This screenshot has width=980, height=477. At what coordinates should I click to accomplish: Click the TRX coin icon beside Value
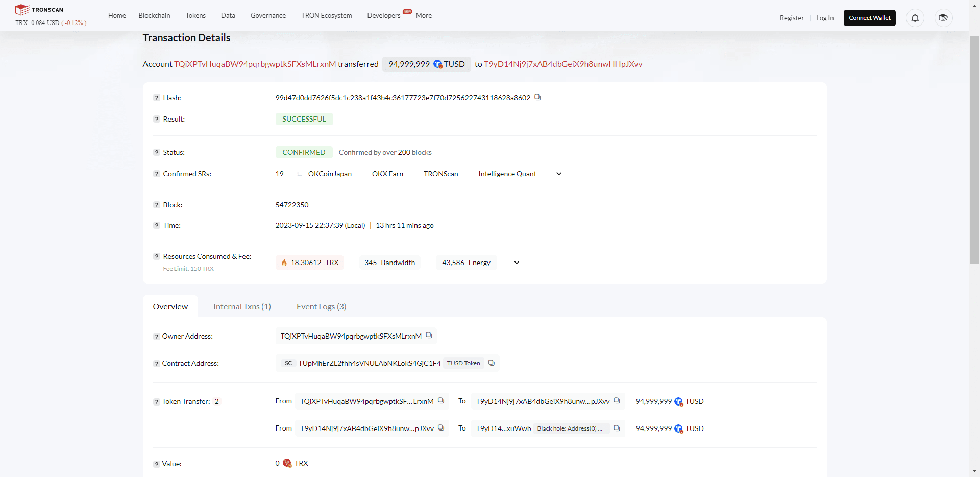(x=287, y=463)
